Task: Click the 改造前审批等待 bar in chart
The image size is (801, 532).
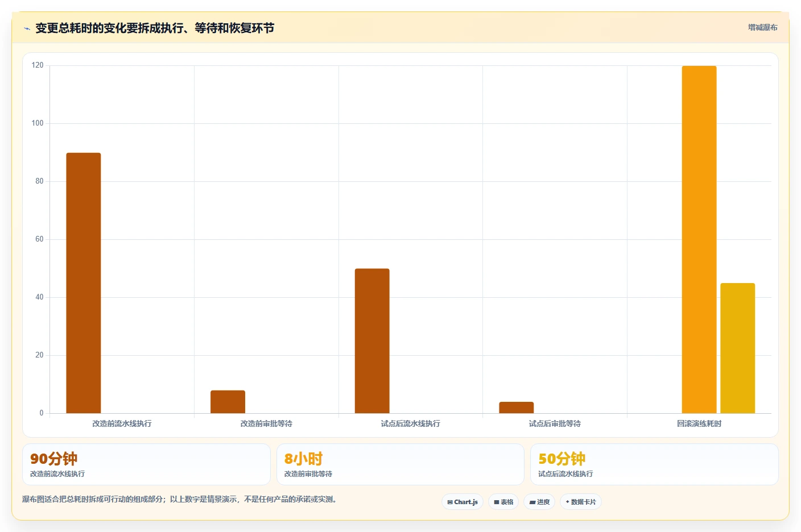Action: [228, 402]
